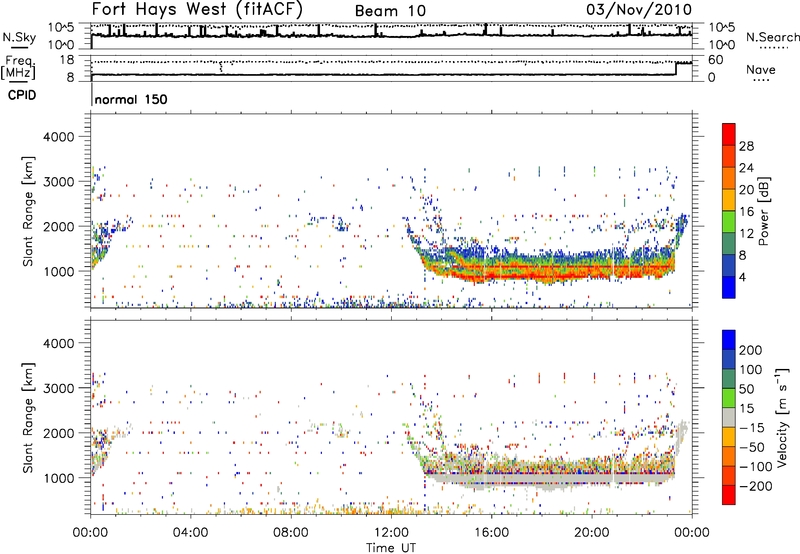Click the 'N.Search' legend label
The image size is (800, 554).
point(772,37)
